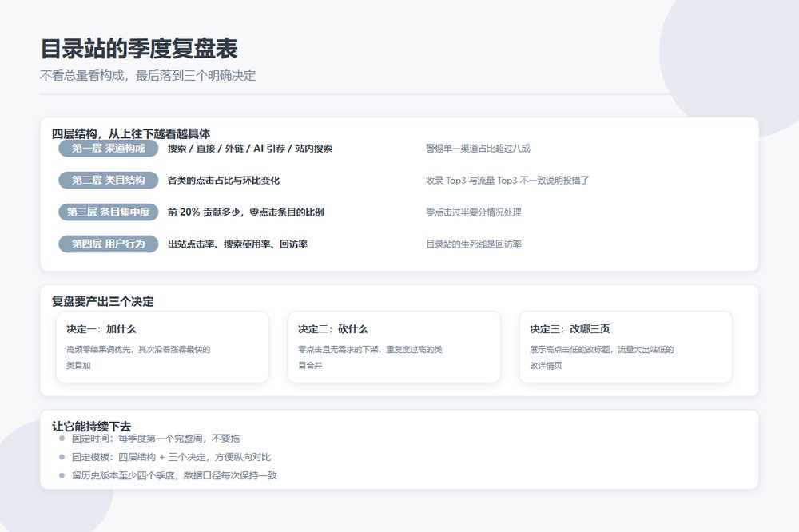The image size is (799, 532).
Task: Click subtitle 不看总量看构成，最后落到三个明确决定
Action: click(x=148, y=76)
